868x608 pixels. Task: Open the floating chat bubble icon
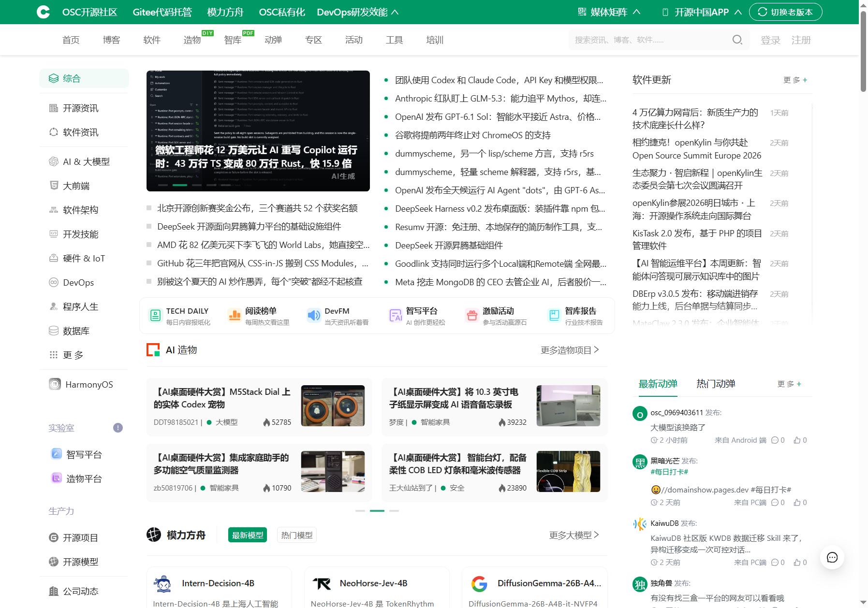click(832, 558)
